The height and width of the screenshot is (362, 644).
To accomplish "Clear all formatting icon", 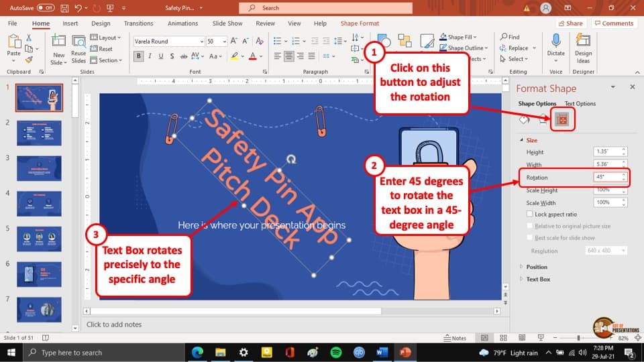I will (x=260, y=41).
